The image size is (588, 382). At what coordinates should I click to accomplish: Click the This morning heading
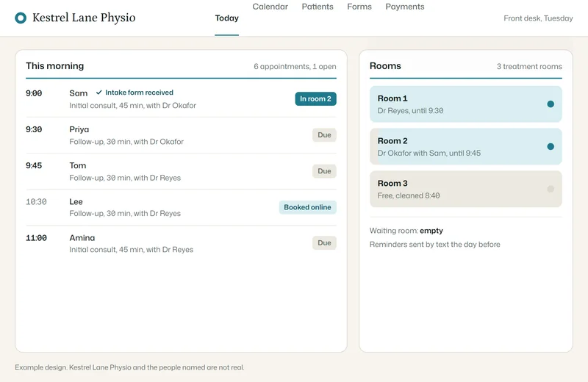[54, 65]
